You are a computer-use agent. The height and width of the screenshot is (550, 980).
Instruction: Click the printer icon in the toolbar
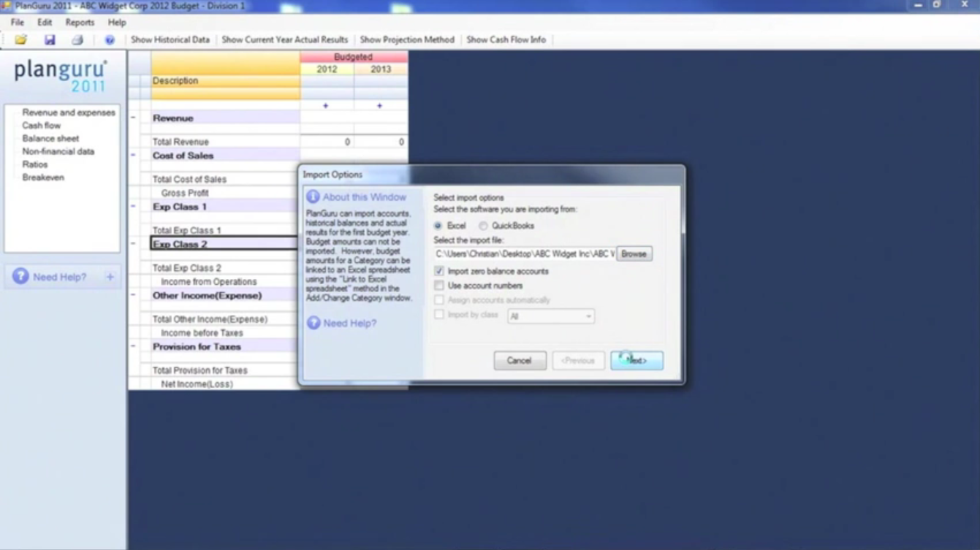click(x=77, y=40)
